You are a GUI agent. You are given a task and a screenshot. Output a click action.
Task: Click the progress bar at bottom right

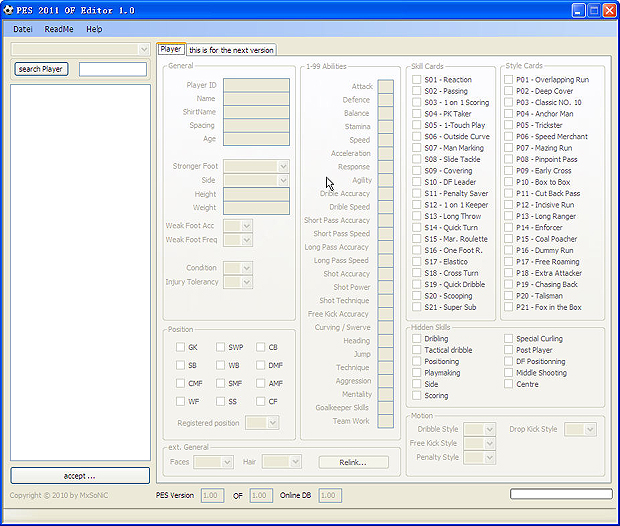coord(560,494)
